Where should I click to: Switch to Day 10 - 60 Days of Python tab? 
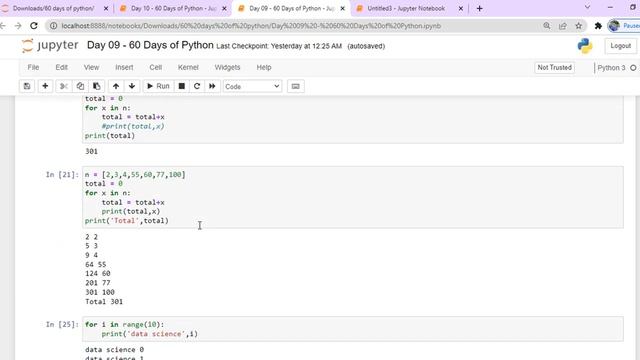173,8
